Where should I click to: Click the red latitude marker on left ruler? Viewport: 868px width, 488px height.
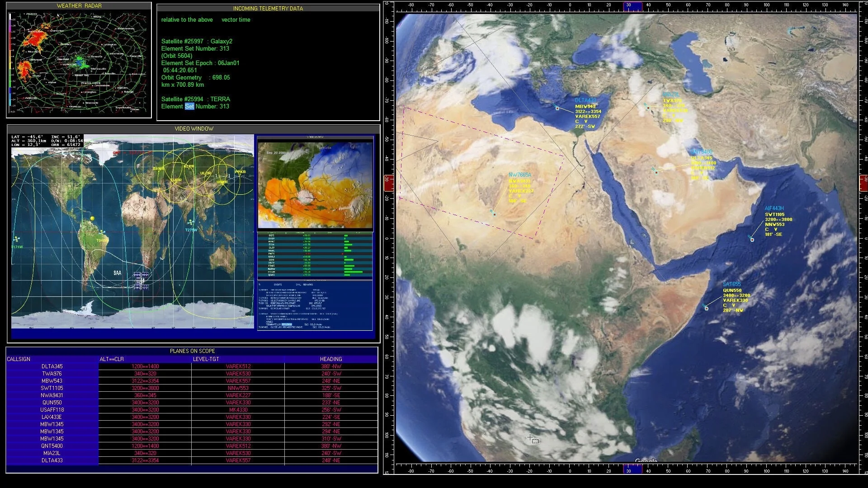tap(388, 183)
